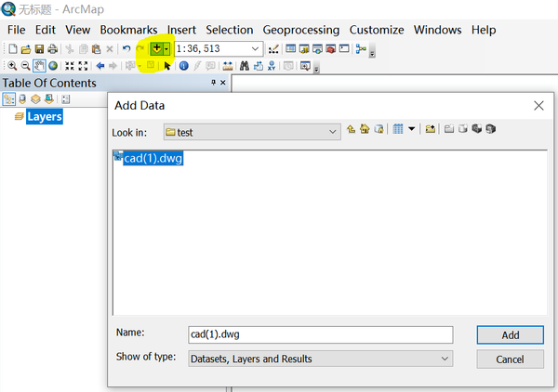Open the Search window icon
The height and width of the screenshot is (392, 558).
tap(317, 48)
